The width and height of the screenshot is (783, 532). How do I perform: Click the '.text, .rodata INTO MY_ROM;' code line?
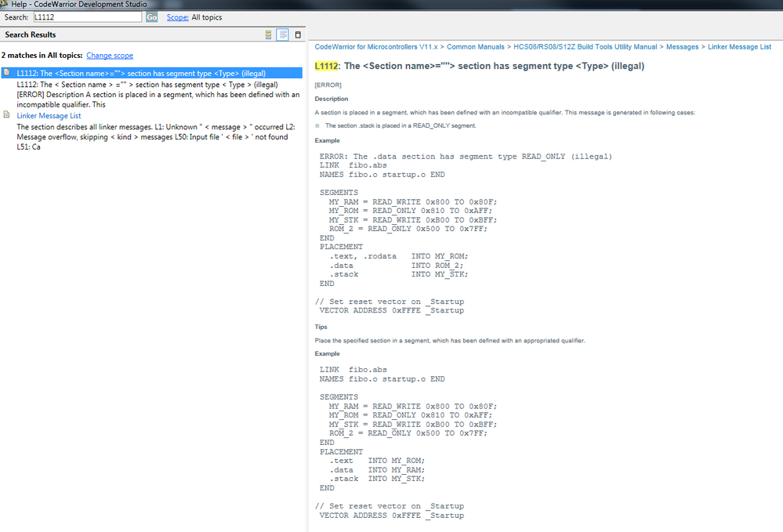point(398,256)
